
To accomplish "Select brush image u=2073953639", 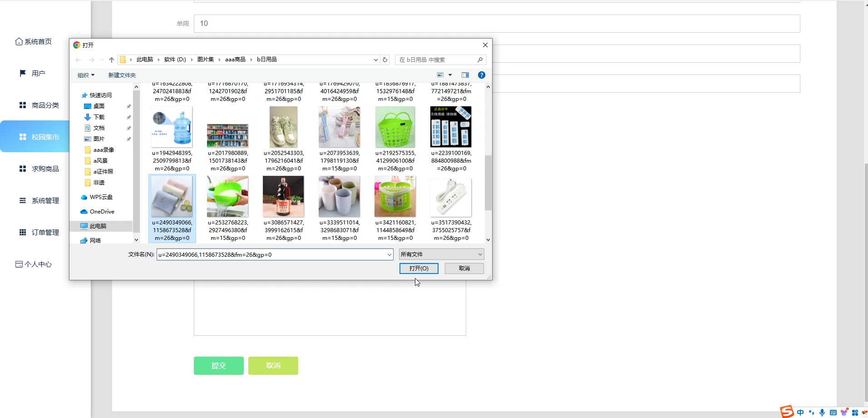I will [x=340, y=139].
